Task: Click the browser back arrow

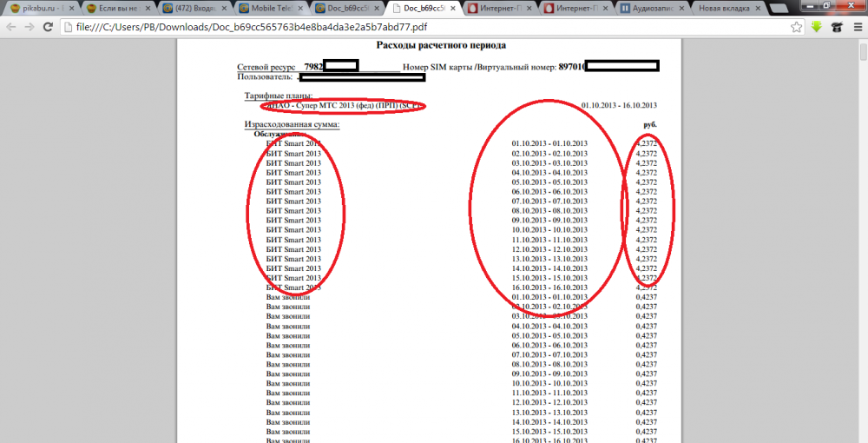Action: (x=11, y=27)
